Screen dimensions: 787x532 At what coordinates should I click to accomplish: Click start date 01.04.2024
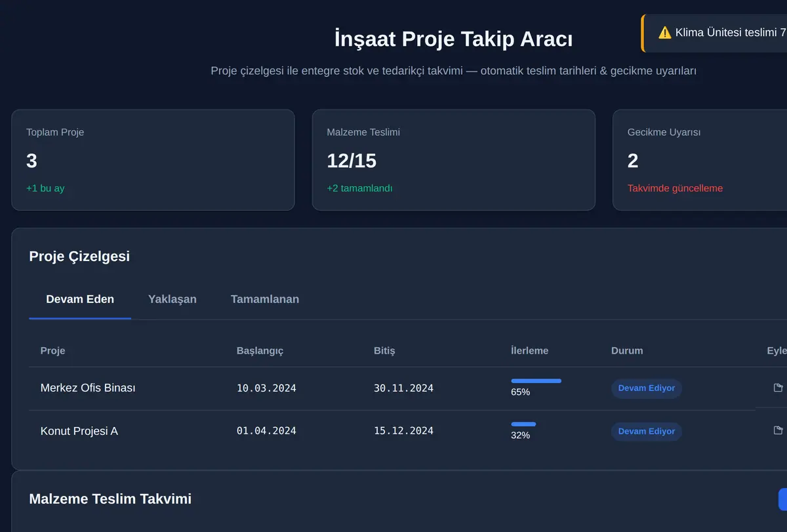(266, 431)
